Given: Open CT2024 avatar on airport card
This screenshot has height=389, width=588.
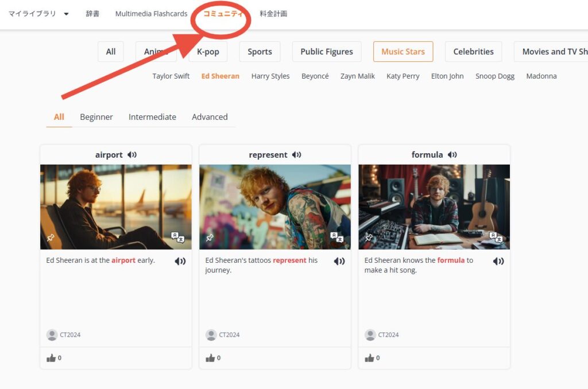Looking at the screenshot, I should [x=52, y=334].
